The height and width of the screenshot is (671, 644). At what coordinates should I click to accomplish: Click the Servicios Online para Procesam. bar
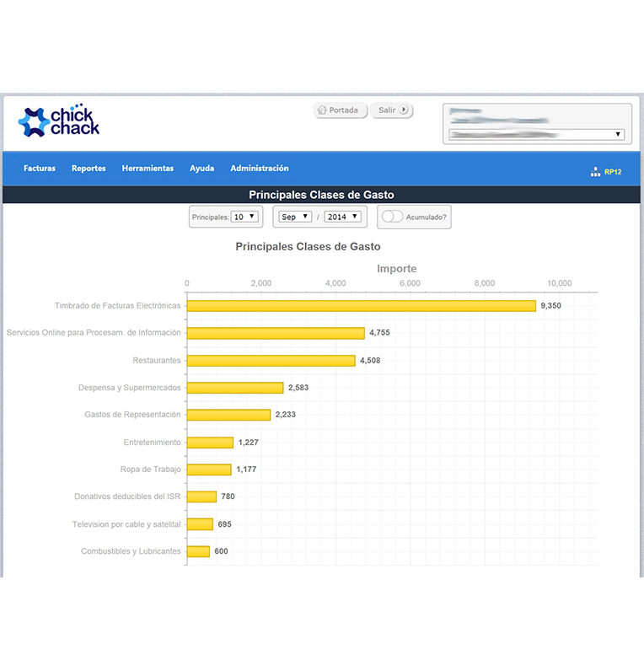point(276,333)
